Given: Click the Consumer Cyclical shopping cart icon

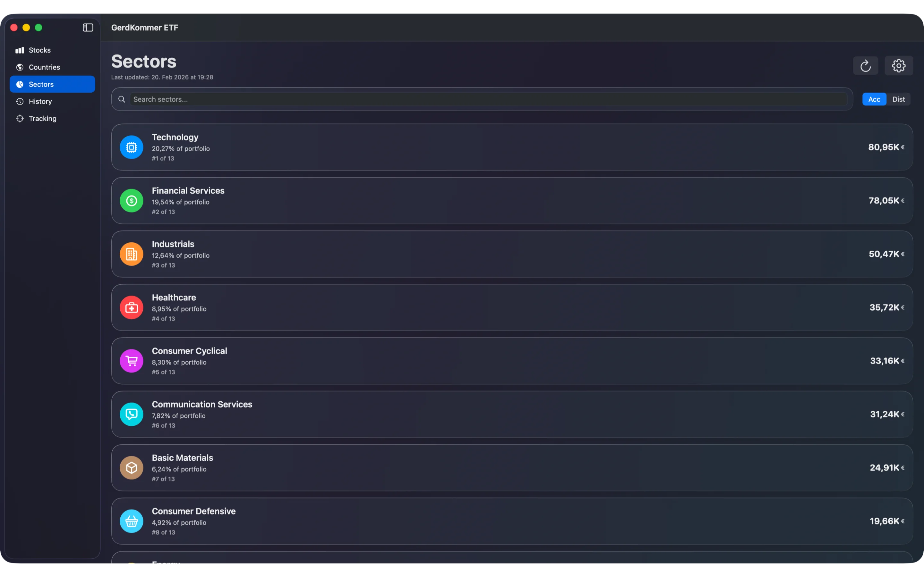Looking at the screenshot, I should point(131,361).
